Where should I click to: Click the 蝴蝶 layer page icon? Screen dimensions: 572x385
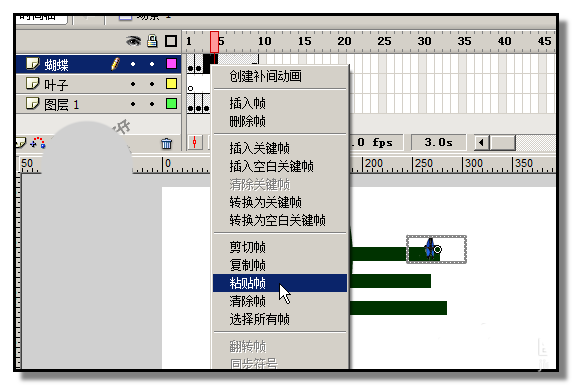click(x=32, y=63)
